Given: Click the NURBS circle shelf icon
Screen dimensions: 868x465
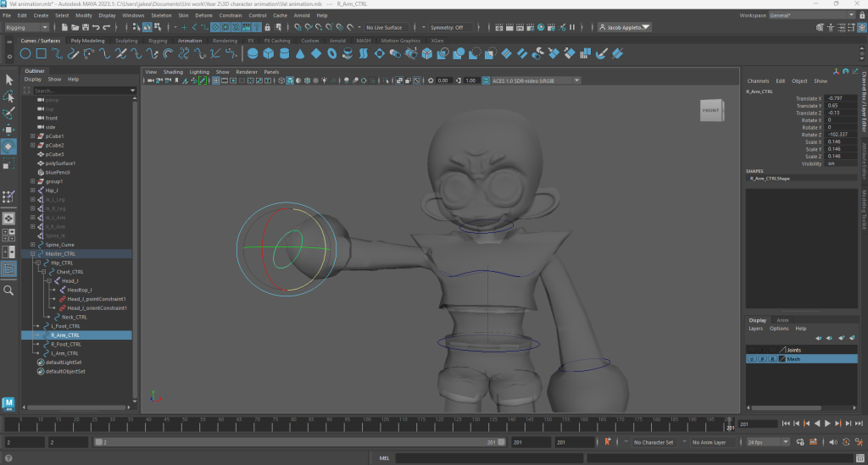Looking at the screenshot, I should coord(27,53).
